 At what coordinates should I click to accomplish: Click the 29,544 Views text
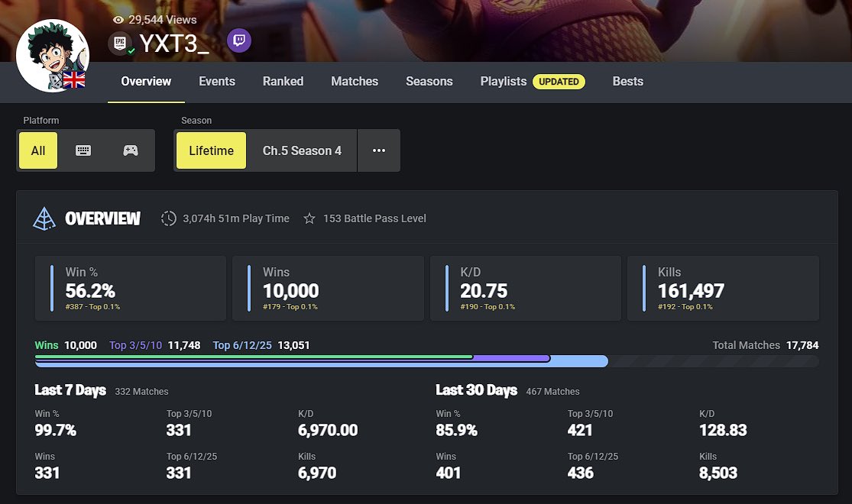[x=163, y=20]
